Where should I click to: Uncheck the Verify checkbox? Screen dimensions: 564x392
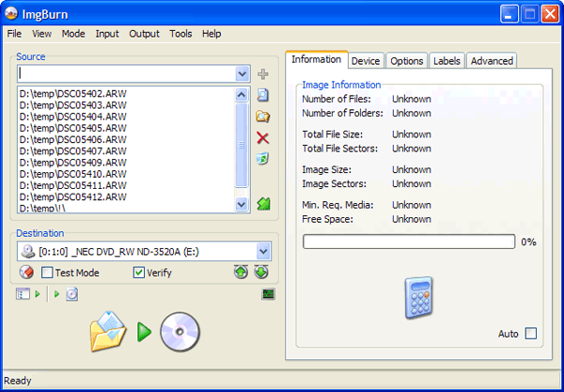(x=139, y=273)
